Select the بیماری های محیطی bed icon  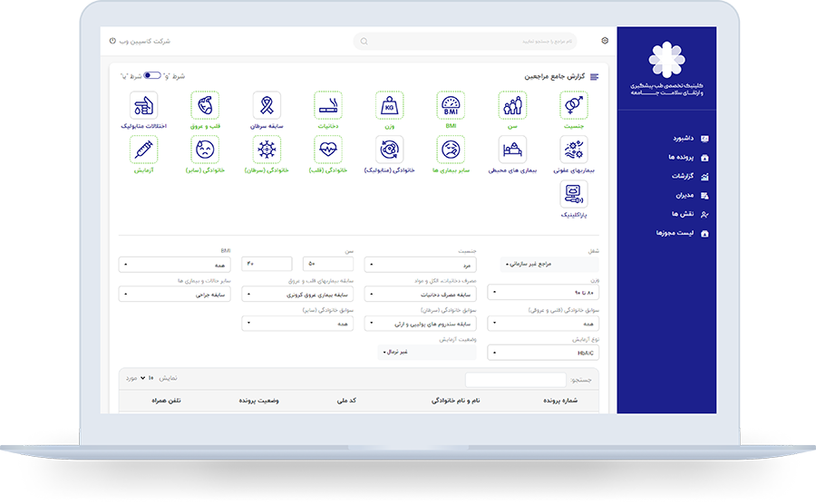pyautogui.click(x=512, y=150)
